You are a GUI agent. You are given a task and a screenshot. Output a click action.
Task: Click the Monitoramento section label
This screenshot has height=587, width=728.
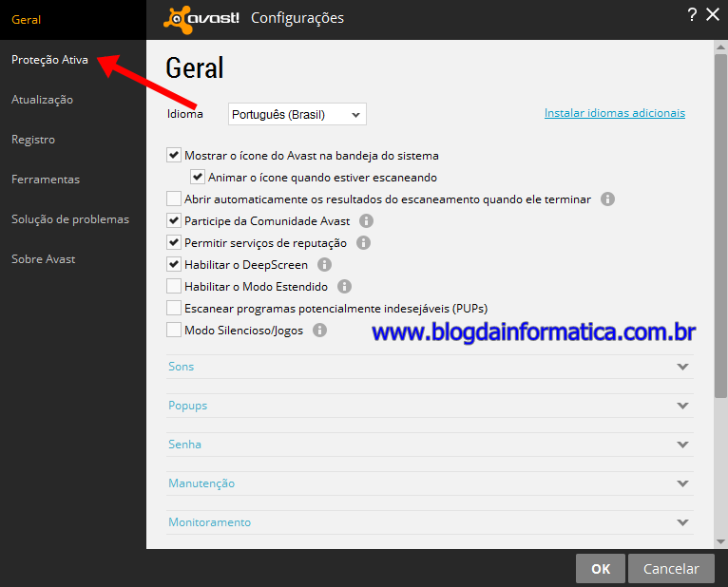click(209, 522)
